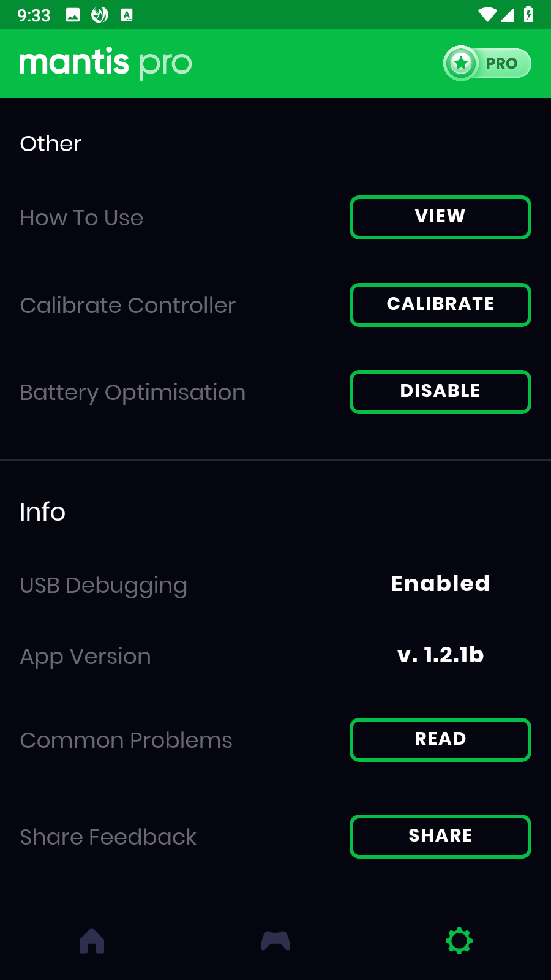Tap the 'Share Feedback' label
Screen dimensions: 551x980
pos(108,837)
